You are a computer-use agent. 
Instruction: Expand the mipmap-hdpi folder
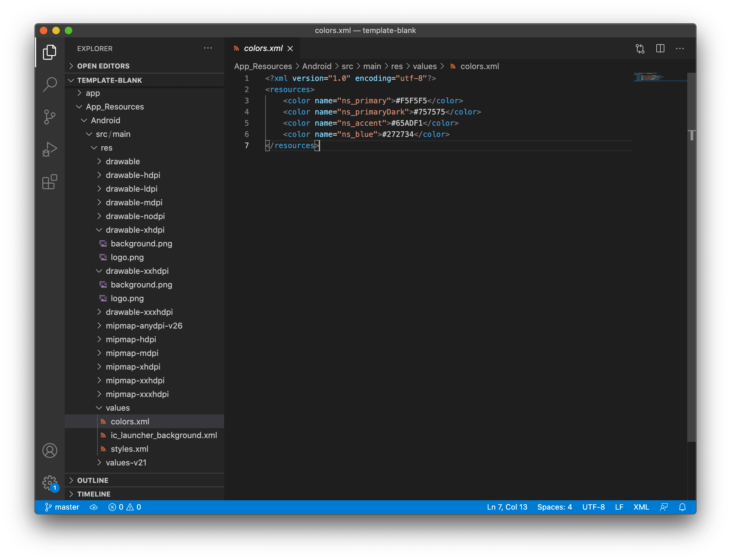click(x=131, y=339)
